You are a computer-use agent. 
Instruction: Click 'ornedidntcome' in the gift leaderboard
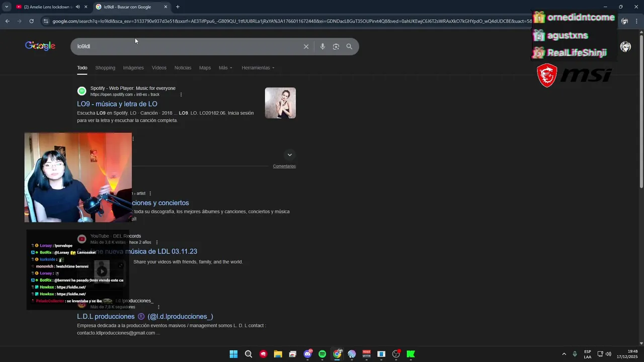[581, 18]
